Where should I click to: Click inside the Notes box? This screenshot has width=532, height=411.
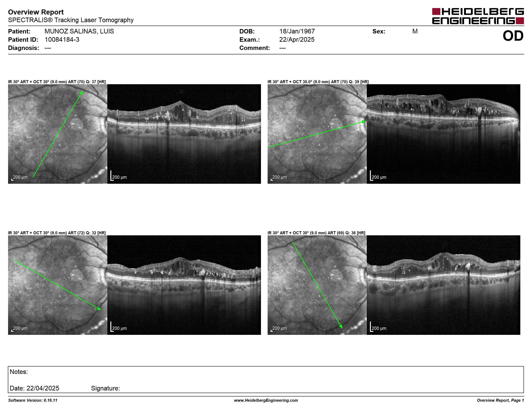tap(266, 379)
